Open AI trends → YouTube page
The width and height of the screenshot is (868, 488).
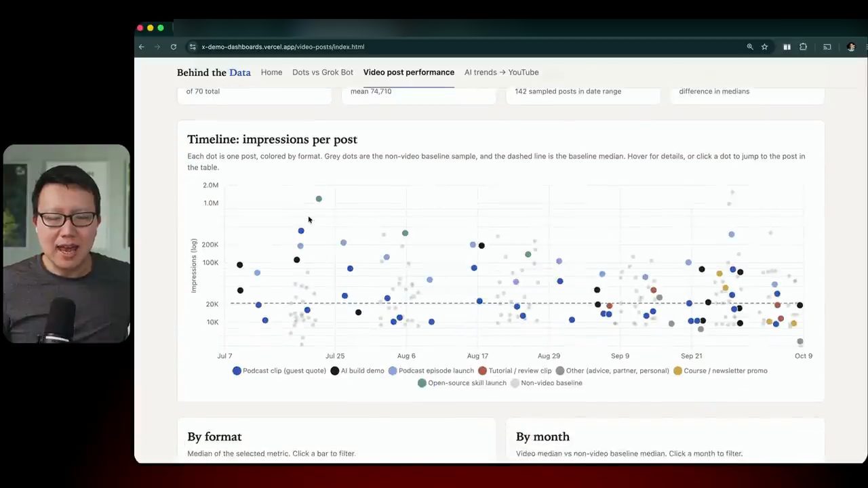tap(502, 73)
